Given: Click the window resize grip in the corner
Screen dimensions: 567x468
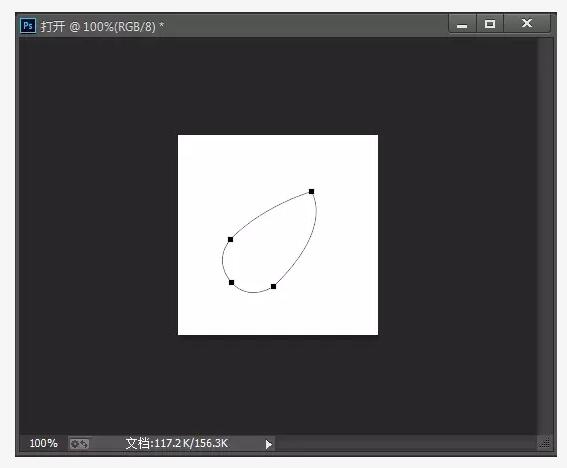Looking at the screenshot, I should point(545,443).
